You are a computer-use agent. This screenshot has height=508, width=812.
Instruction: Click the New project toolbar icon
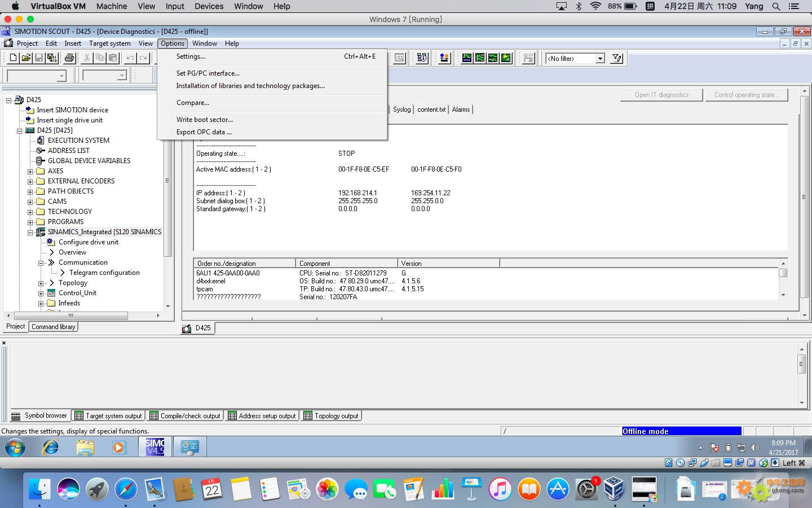point(13,58)
